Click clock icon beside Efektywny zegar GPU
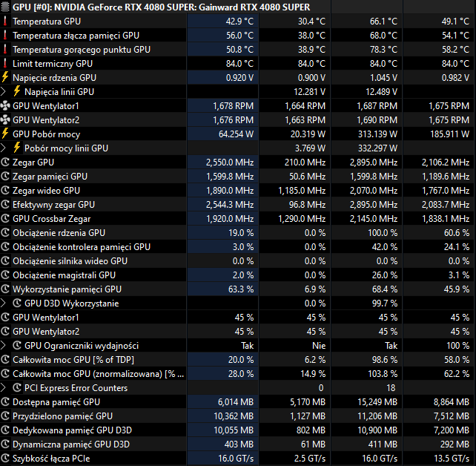 (5, 205)
